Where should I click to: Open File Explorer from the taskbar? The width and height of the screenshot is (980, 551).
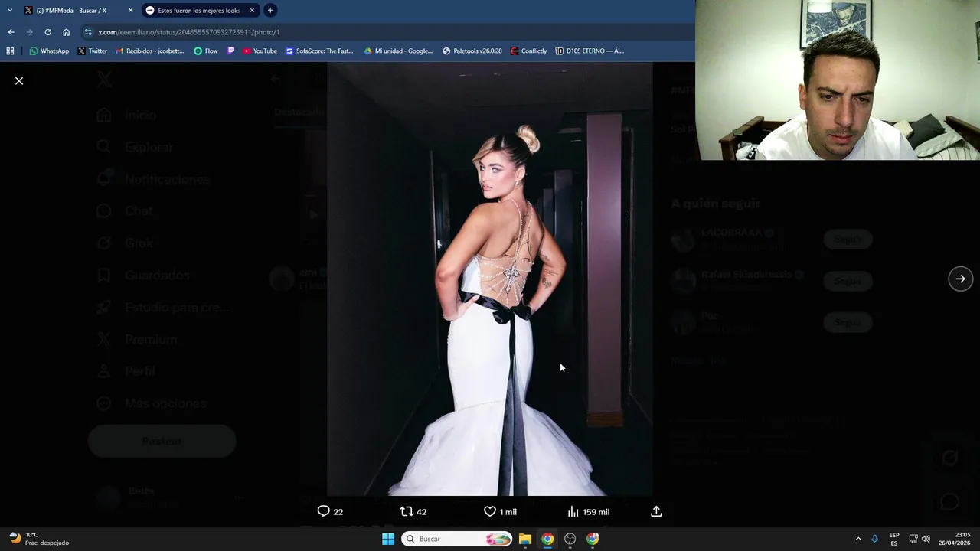tap(525, 539)
